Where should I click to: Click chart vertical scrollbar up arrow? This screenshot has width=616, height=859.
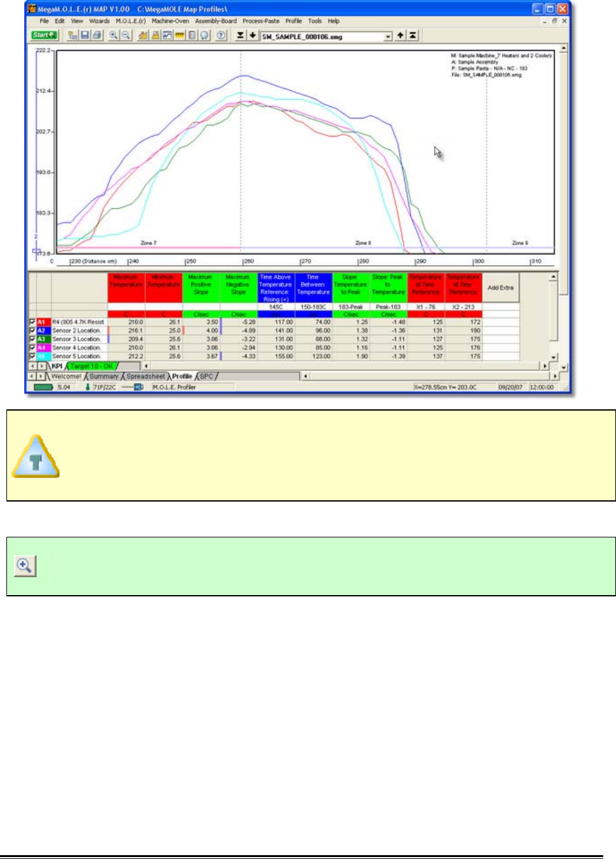pyautogui.click(x=563, y=48)
